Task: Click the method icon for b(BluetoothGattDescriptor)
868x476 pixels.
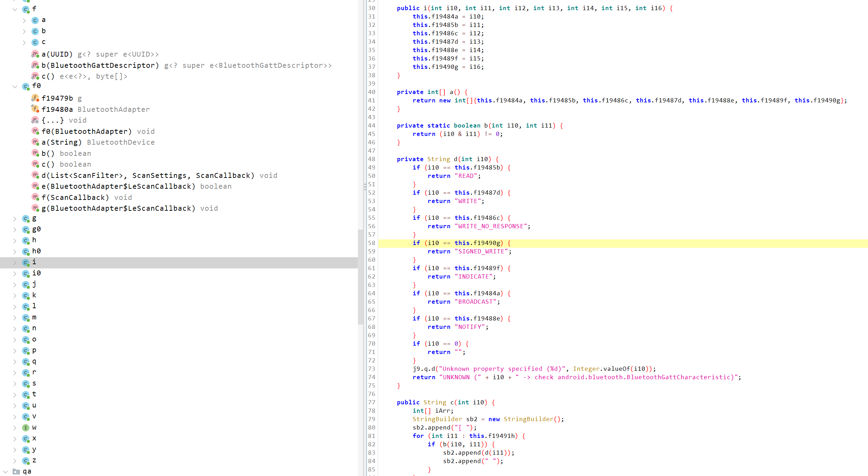Action: [x=35, y=65]
